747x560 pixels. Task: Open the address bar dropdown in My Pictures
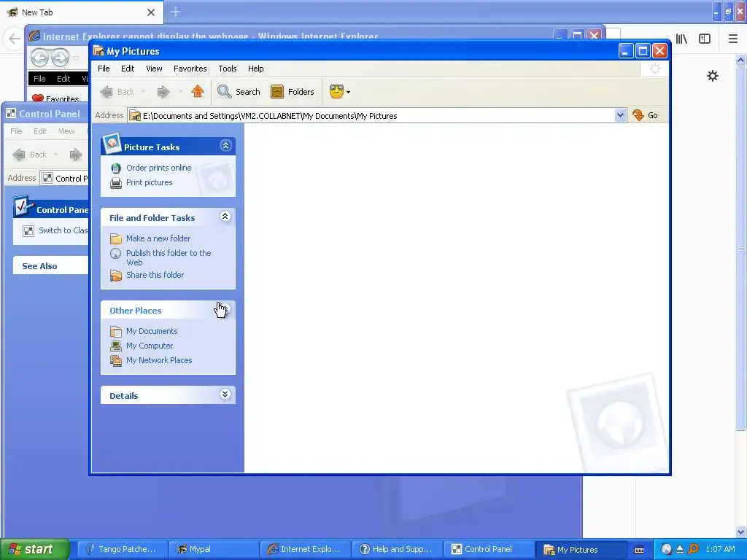click(620, 115)
